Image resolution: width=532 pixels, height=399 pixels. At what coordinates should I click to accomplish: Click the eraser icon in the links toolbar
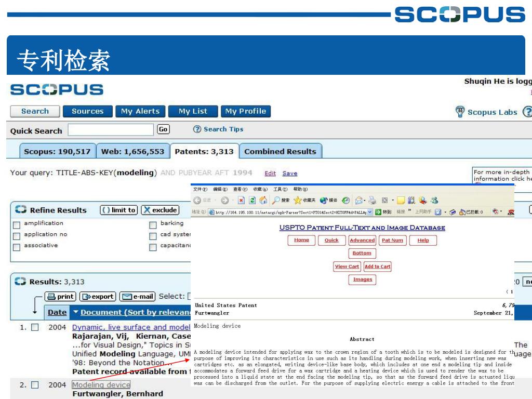click(453, 212)
